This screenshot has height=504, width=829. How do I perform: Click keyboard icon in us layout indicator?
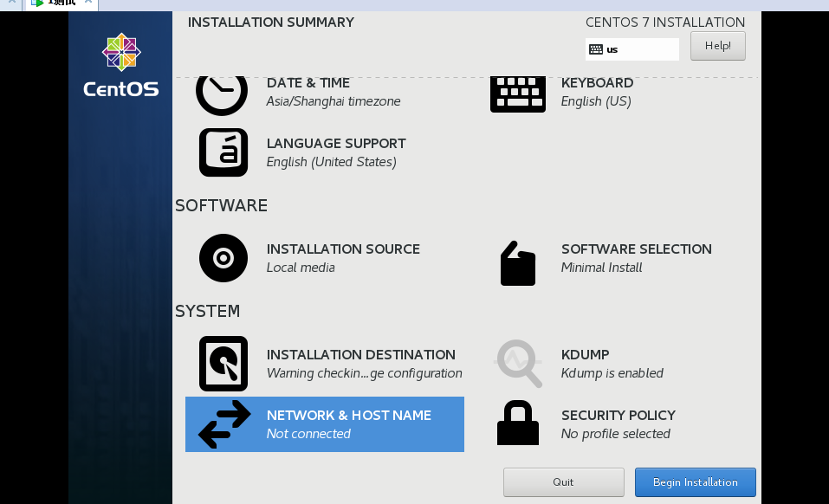[x=596, y=49]
